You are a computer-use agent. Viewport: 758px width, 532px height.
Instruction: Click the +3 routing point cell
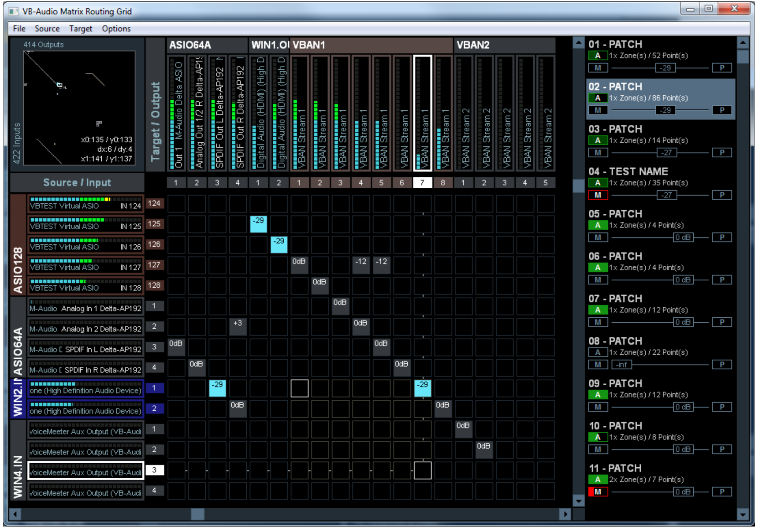(238, 326)
